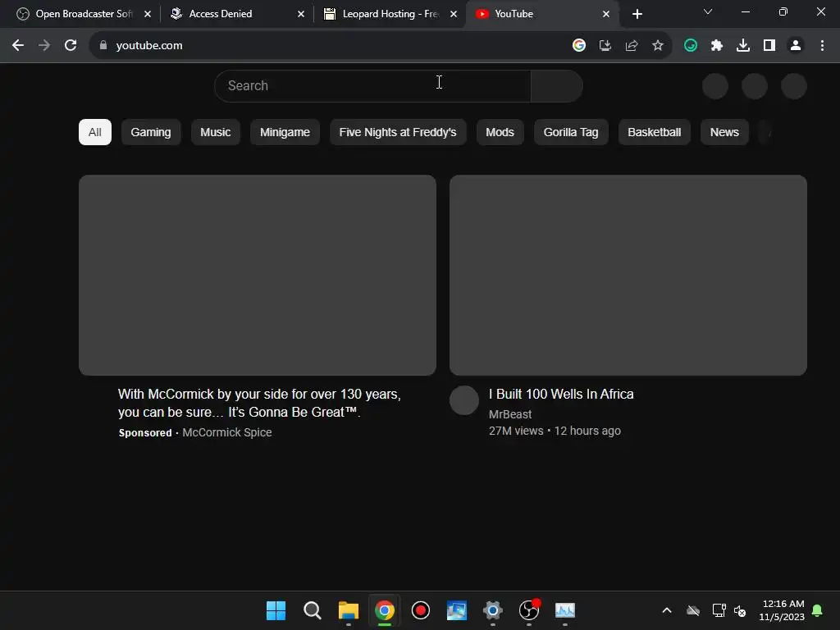The image size is (840, 630).
Task: Select the Gorilla Tag chip
Action: 571,132
